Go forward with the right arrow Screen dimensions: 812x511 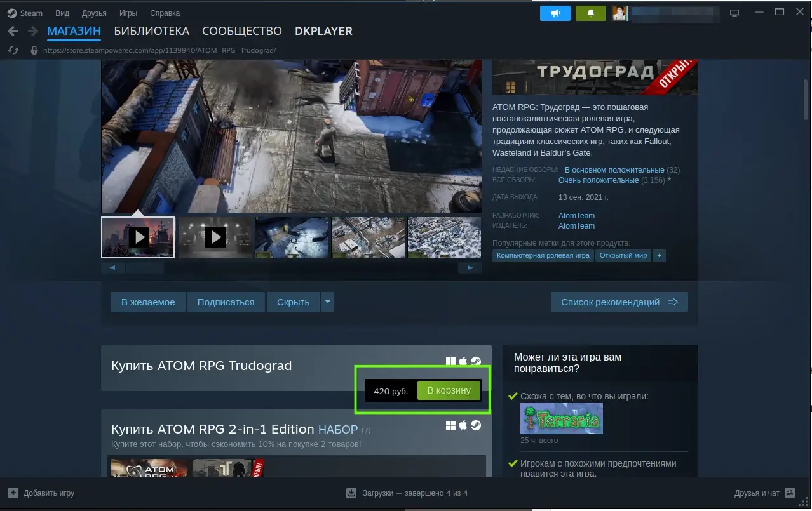pyautogui.click(x=32, y=31)
